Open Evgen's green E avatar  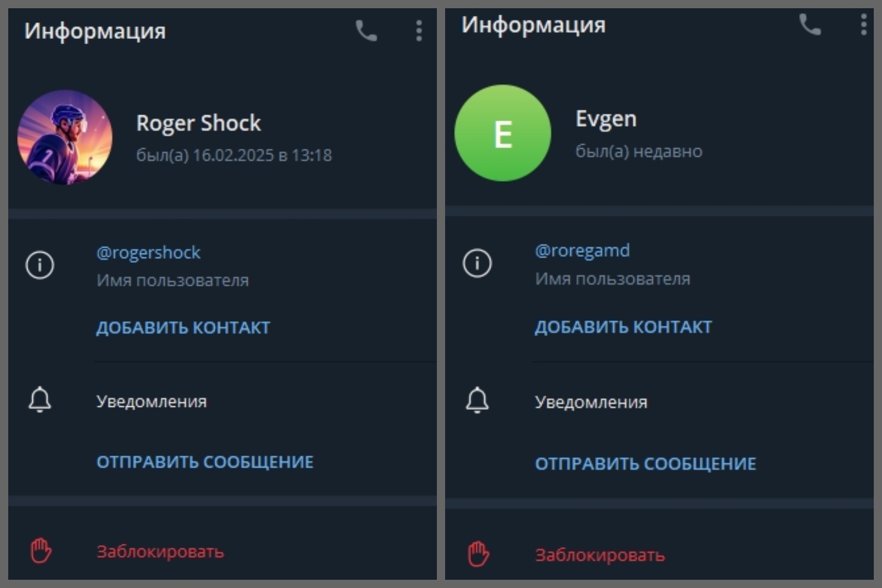503,133
